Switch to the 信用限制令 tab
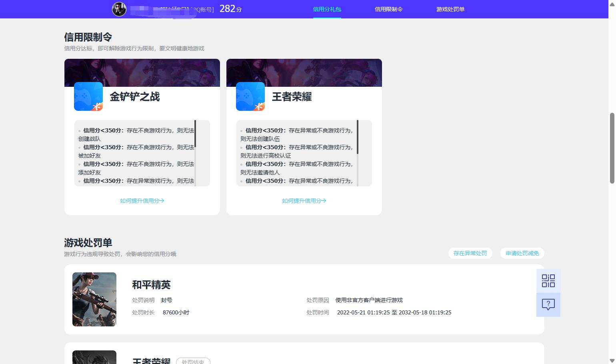The height and width of the screenshot is (364, 616). 389,9
